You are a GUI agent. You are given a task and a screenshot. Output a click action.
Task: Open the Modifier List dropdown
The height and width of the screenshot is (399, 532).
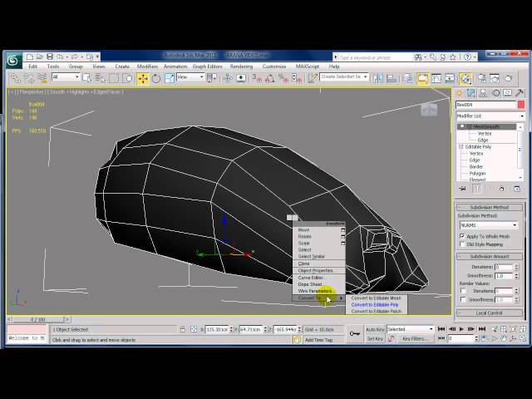pos(490,116)
